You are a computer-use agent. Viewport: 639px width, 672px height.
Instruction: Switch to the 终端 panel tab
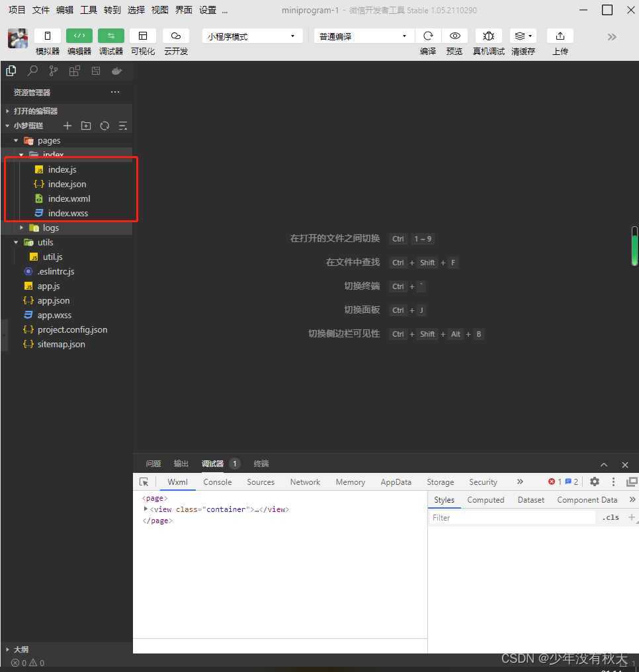(261, 464)
